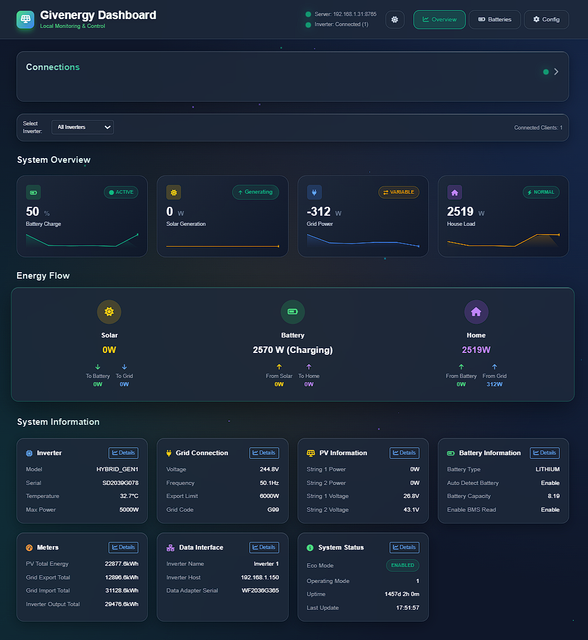The image size is (588, 640).
Task: Click the sun icon on Solar Generation card
Action: (174, 192)
